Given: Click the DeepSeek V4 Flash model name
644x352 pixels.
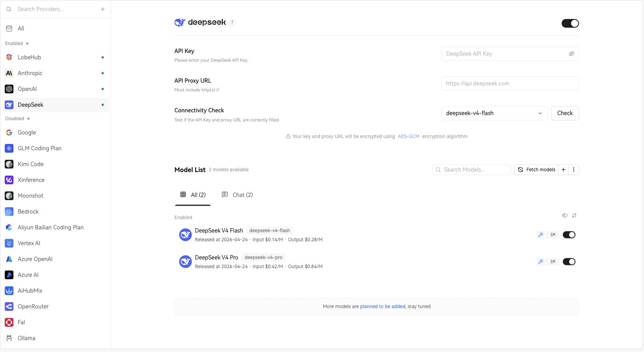Looking at the screenshot, I should click(219, 231).
